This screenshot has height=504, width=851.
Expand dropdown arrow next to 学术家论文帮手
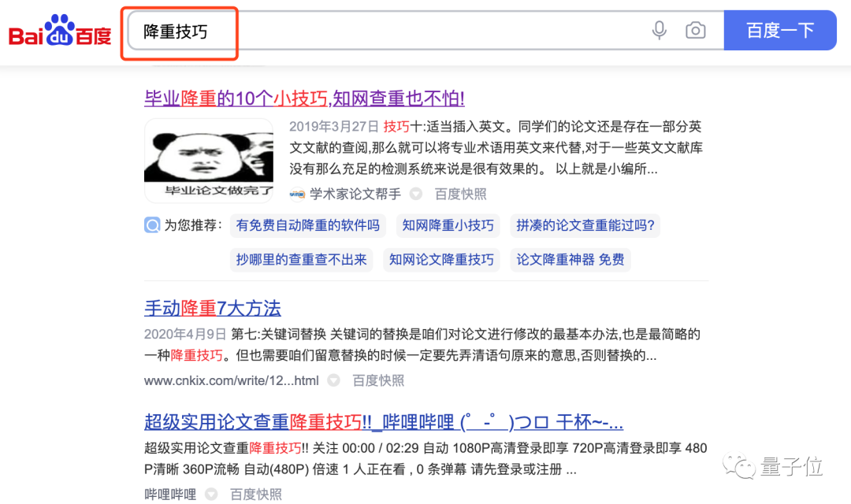416,195
